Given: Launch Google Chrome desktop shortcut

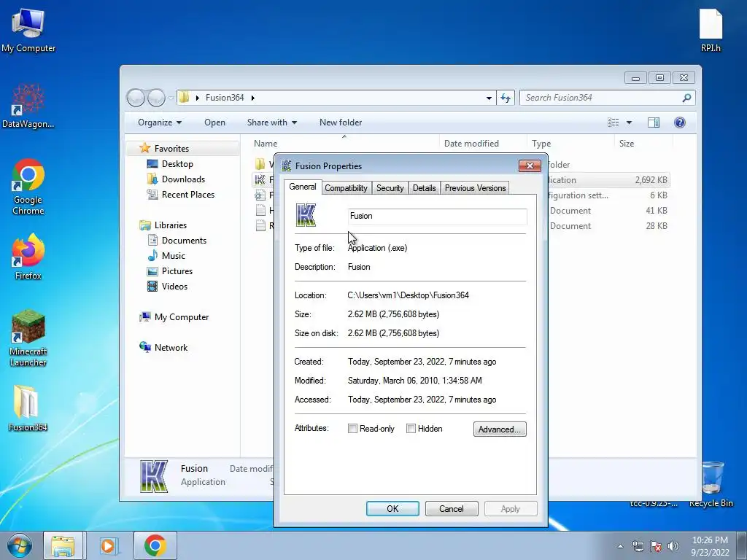Looking at the screenshot, I should [28, 186].
